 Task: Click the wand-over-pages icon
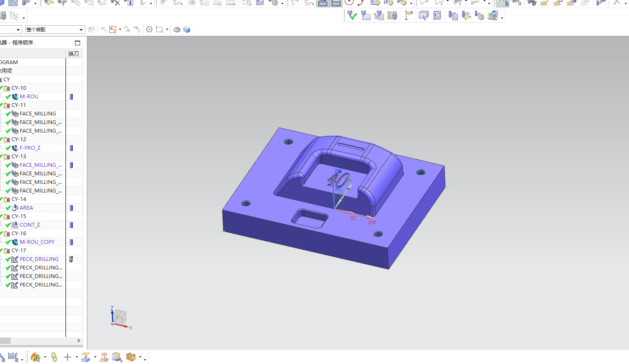(423, 16)
